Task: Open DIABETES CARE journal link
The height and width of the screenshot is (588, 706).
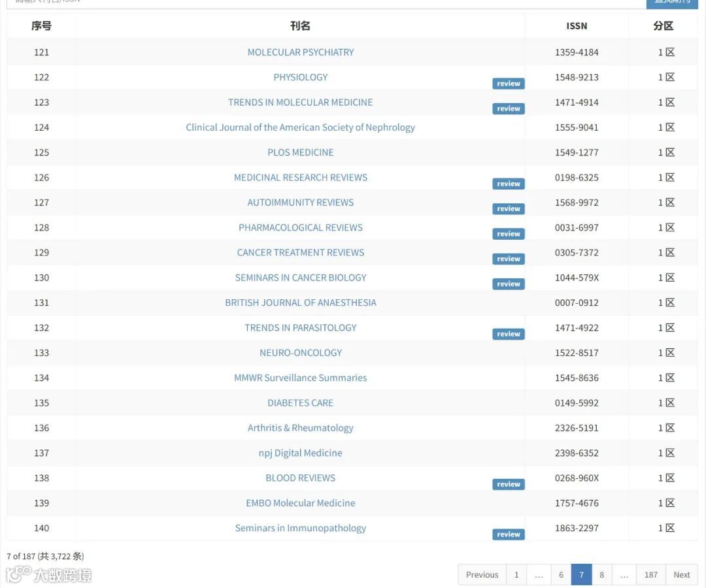Action: tap(300, 403)
